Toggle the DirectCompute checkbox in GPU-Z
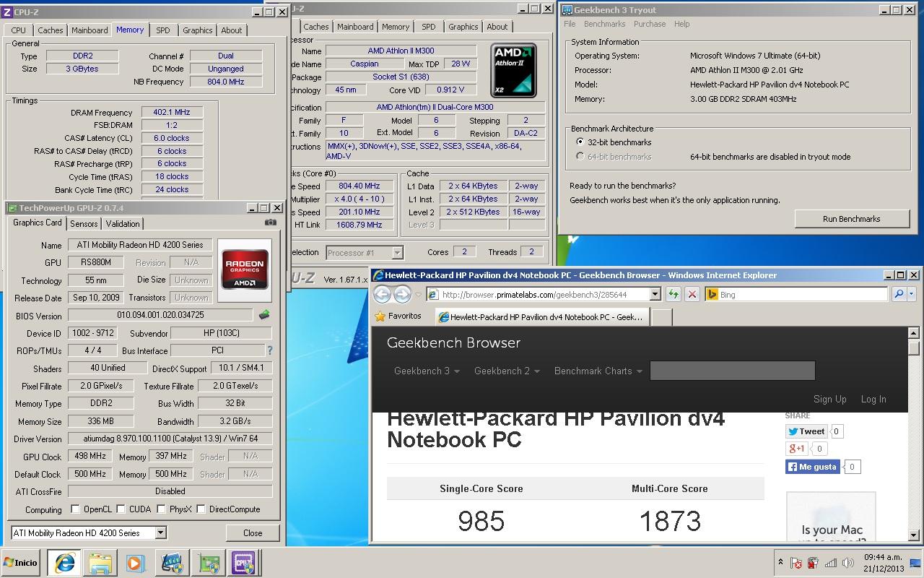Screen dimensions: 924x578 [201, 509]
